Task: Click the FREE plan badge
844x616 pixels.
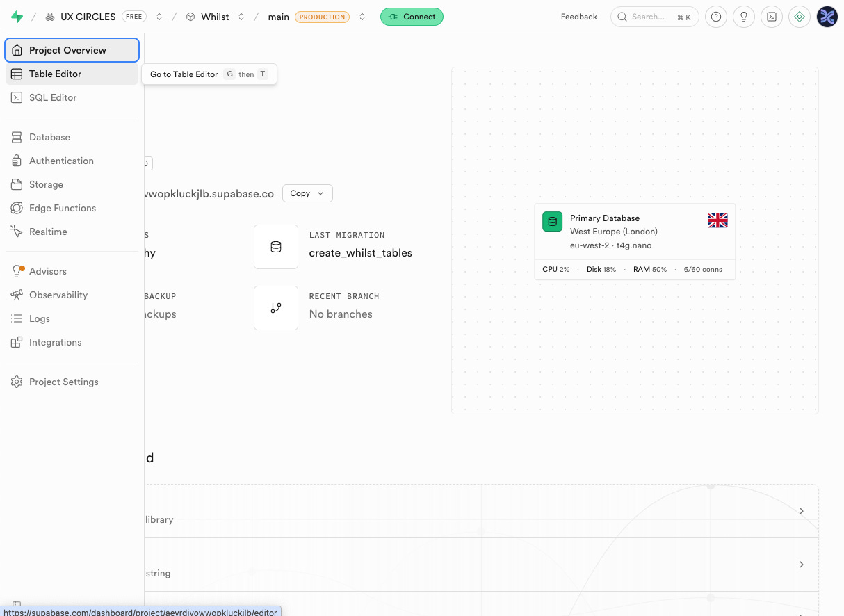Action: [x=133, y=17]
